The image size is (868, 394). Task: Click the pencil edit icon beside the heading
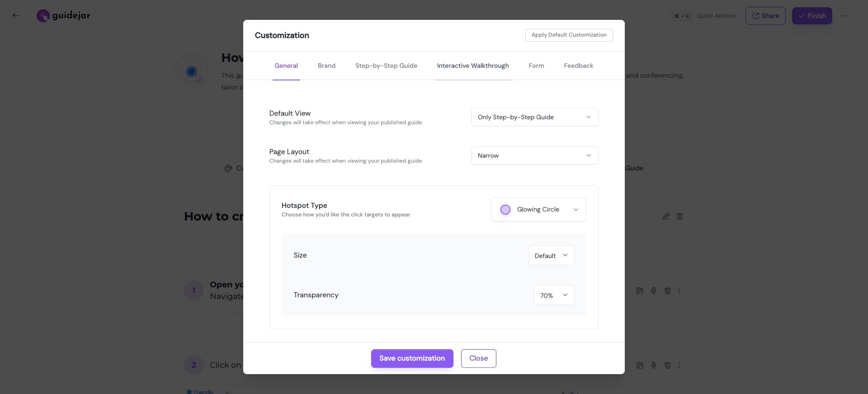[x=666, y=216]
